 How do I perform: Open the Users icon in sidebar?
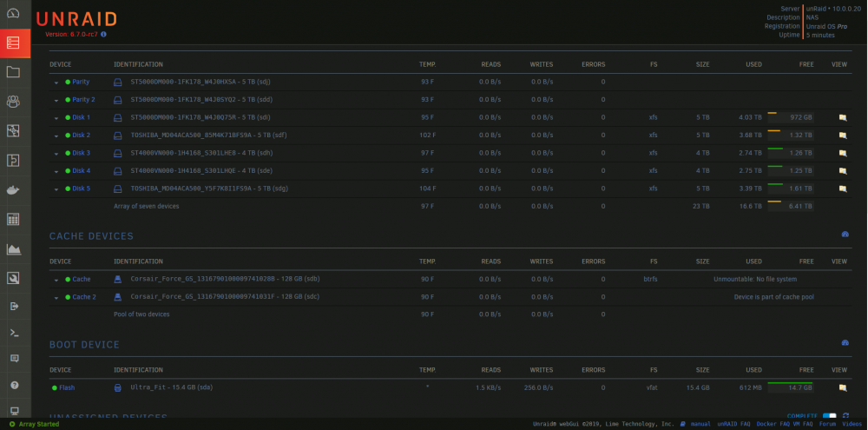coord(13,102)
